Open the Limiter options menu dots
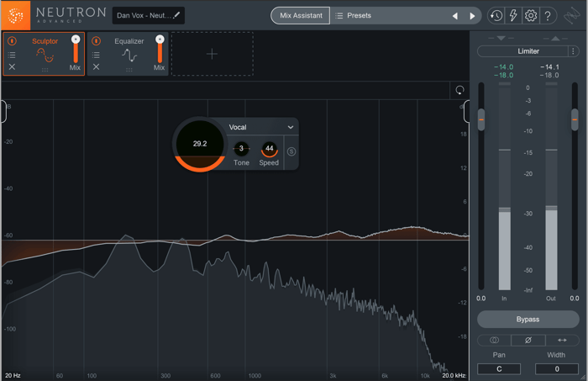The height and width of the screenshot is (381, 588). [573, 51]
